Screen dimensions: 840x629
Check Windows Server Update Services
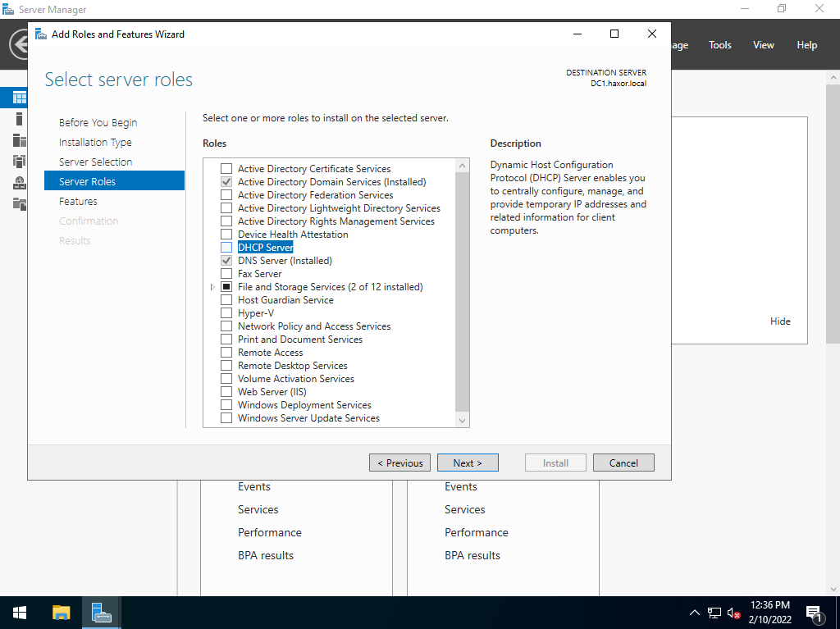[226, 418]
